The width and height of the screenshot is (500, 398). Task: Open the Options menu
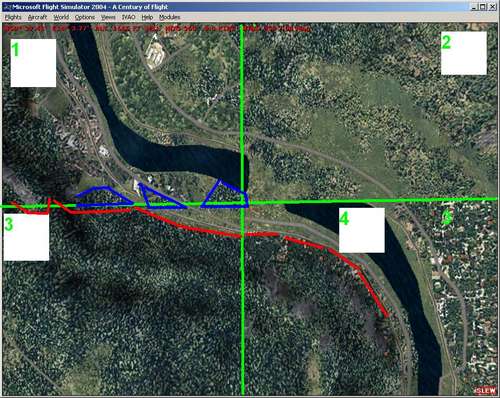click(x=85, y=17)
